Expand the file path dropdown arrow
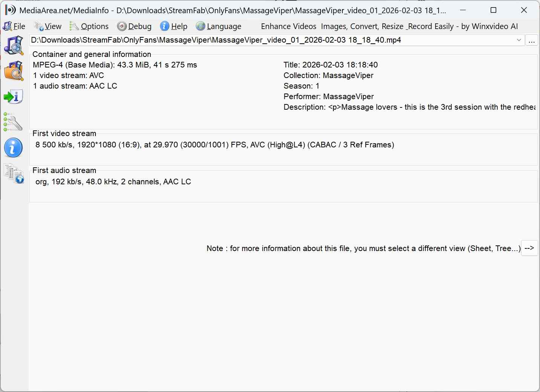The width and height of the screenshot is (540, 392). coord(519,40)
